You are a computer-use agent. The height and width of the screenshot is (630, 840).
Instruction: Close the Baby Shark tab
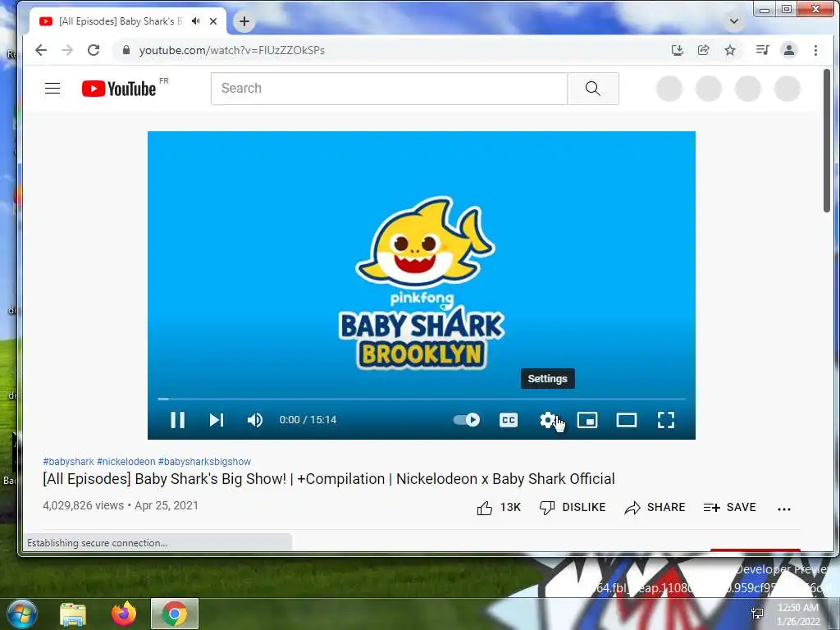click(x=213, y=21)
